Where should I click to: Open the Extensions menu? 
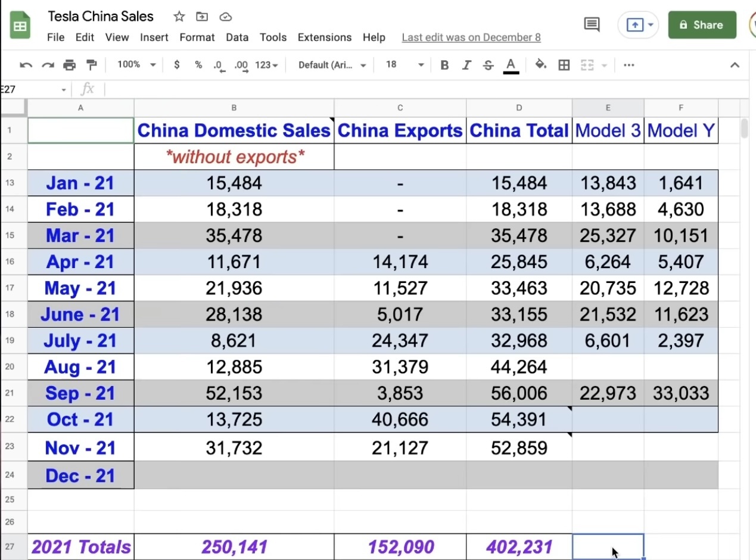coord(325,37)
